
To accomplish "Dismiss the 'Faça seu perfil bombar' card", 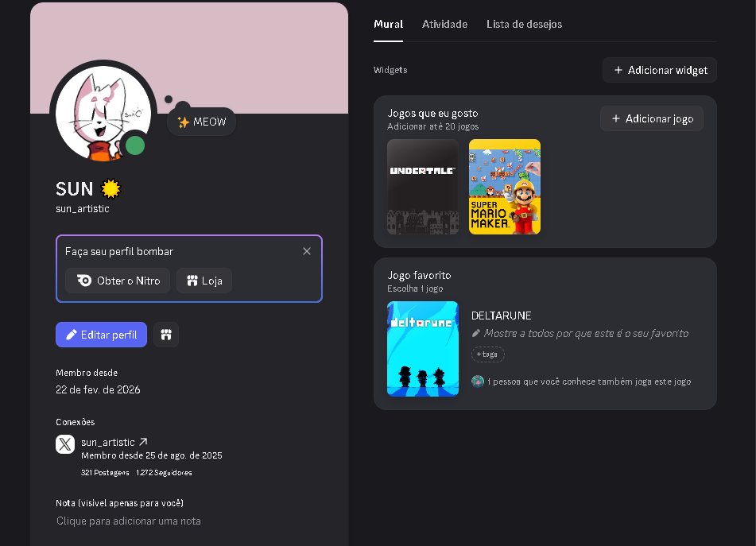I will tap(307, 251).
